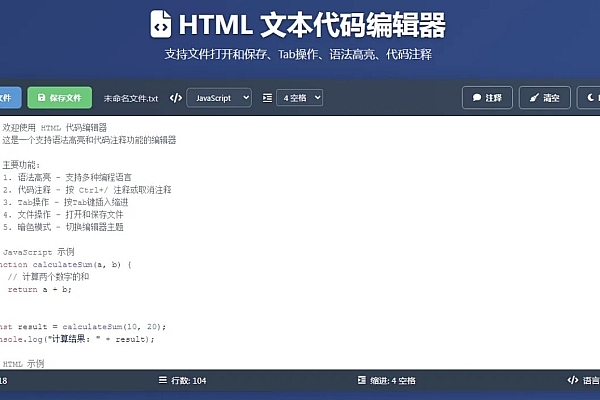
Task: Click the JavaScript 示例 line
Action: [x=39, y=252]
